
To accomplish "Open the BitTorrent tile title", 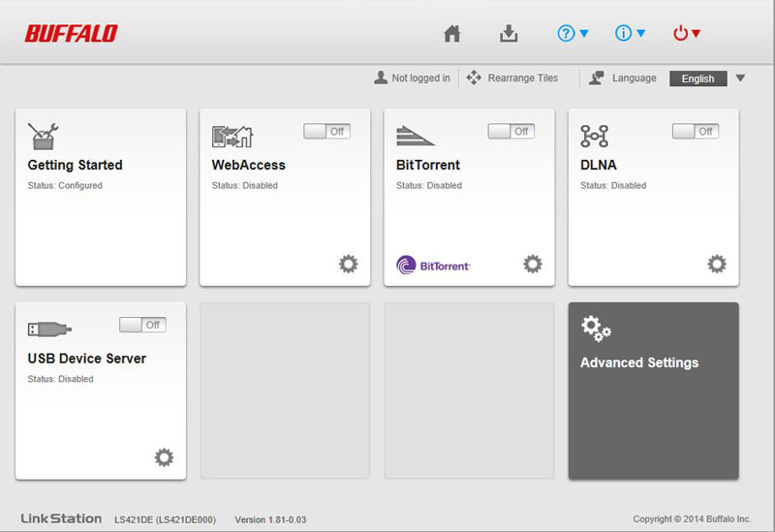I will tap(428, 165).
